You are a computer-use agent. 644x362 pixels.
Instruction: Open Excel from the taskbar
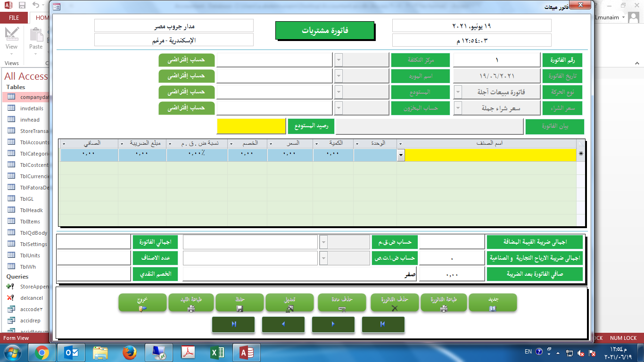pyautogui.click(x=217, y=353)
